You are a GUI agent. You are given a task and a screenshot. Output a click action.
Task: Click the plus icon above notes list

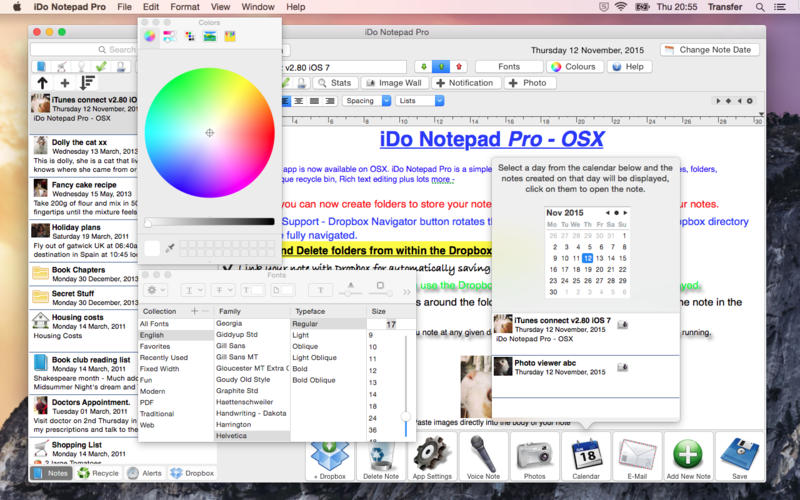point(65,83)
